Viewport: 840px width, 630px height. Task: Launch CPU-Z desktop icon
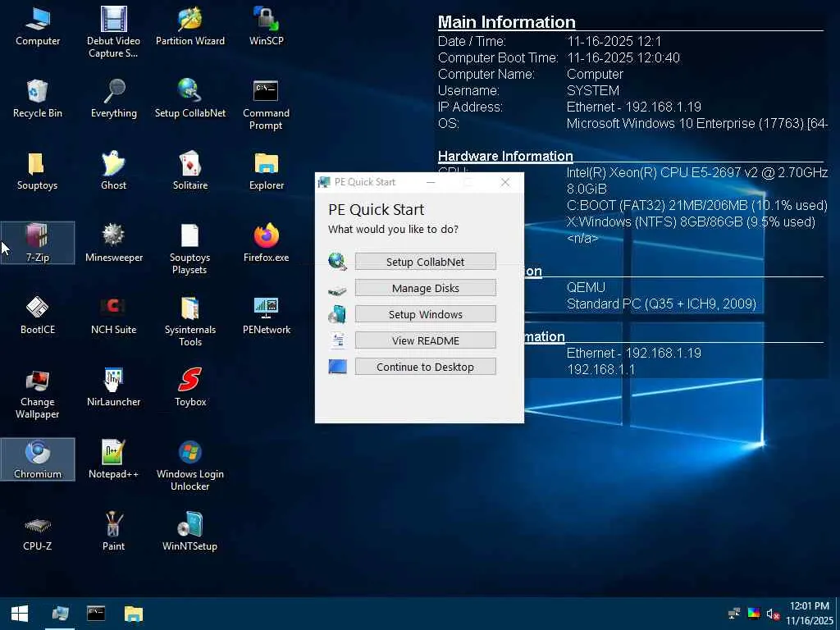(38, 532)
